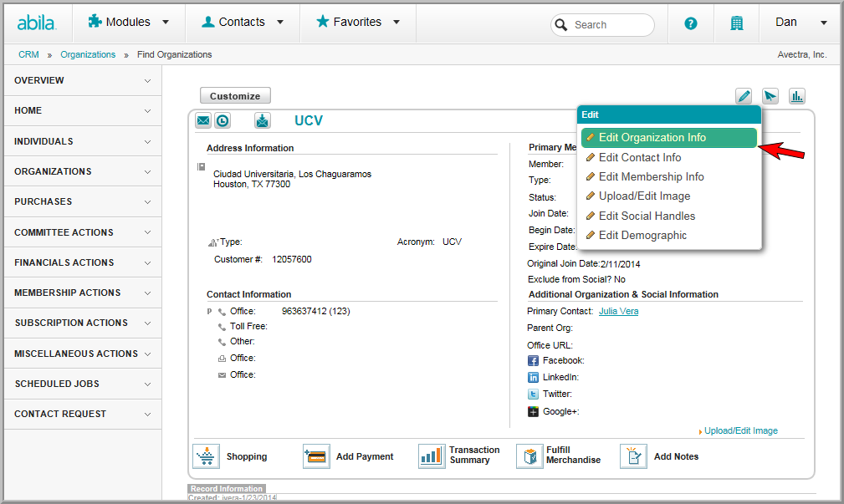The image size is (844, 504).
Task: Click the Record Information header
Action: click(x=227, y=488)
